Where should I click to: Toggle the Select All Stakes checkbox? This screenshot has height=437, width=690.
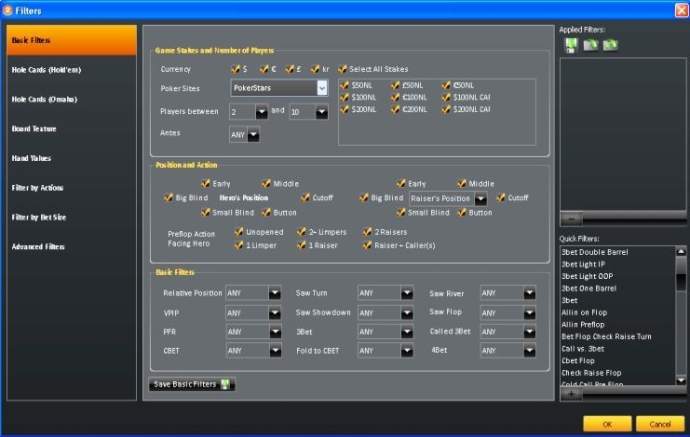point(343,69)
